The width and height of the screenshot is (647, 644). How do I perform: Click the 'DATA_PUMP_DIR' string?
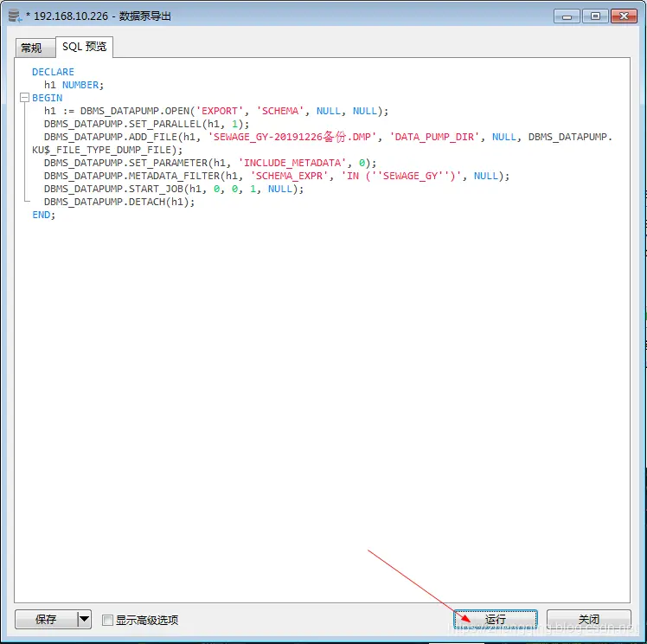pos(434,137)
